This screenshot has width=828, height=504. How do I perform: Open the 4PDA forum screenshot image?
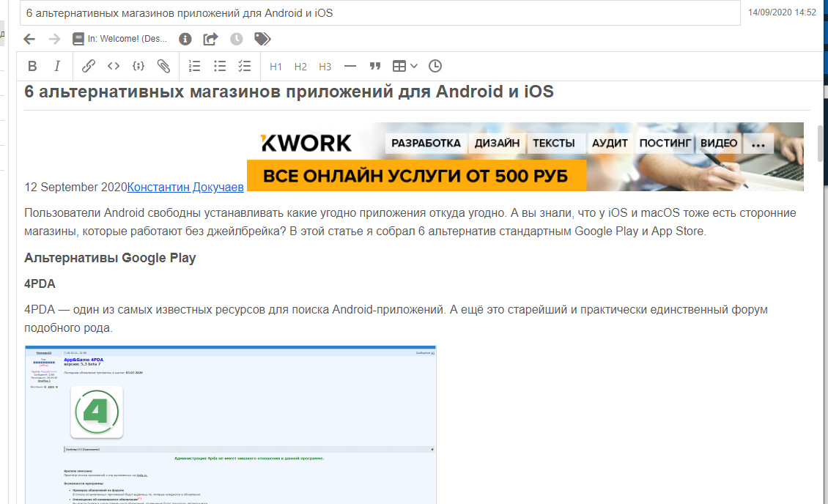pyautogui.click(x=230, y=425)
